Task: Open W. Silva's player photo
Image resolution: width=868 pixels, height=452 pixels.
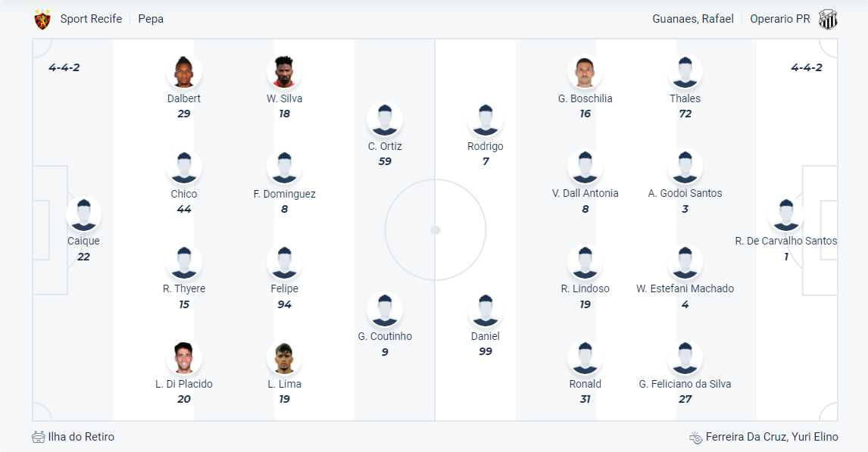Action: (x=284, y=73)
